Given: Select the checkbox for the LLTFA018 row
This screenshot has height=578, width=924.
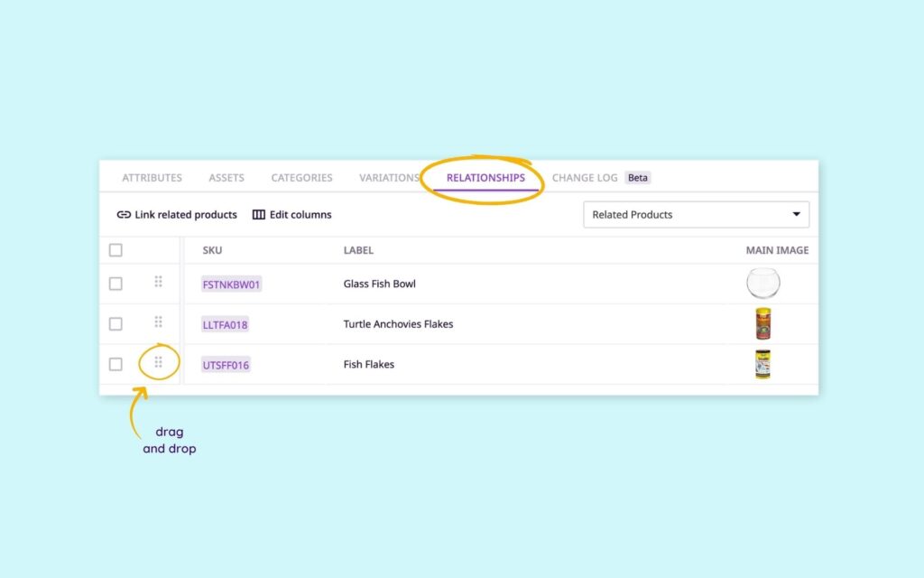Looking at the screenshot, I should pos(115,323).
